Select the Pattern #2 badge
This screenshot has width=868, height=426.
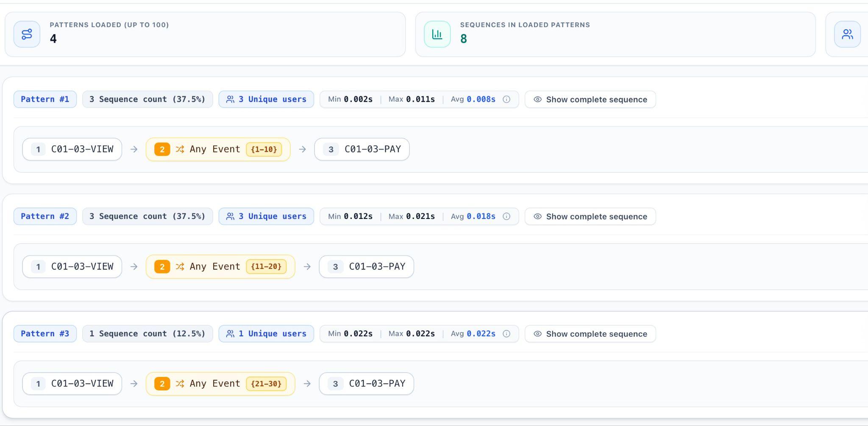tap(45, 216)
